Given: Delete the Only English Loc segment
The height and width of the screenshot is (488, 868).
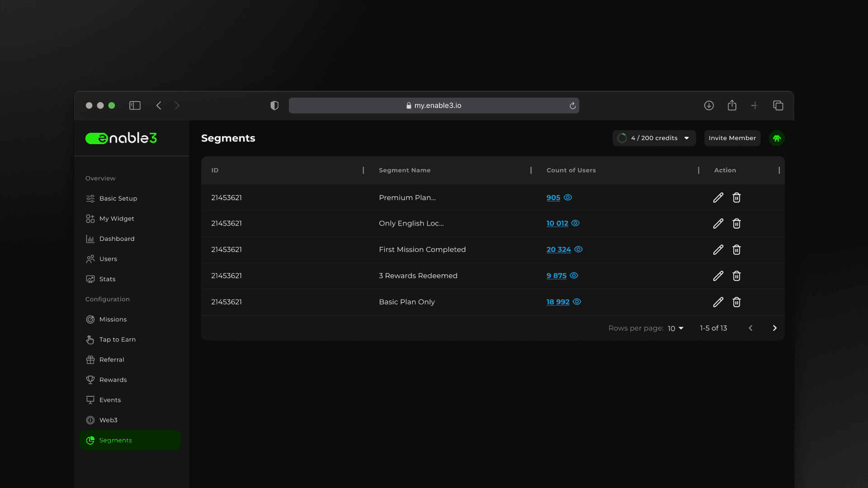Looking at the screenshot, I should click(736, 224).
